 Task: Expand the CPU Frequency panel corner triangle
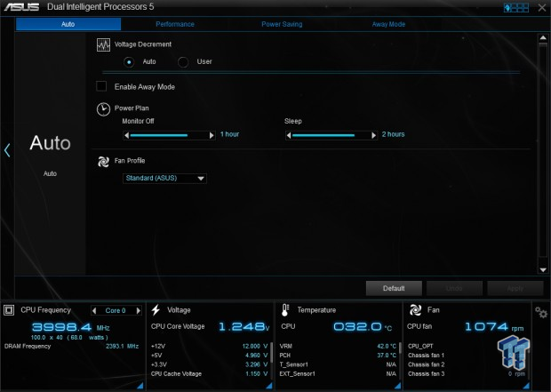point(140,386)
